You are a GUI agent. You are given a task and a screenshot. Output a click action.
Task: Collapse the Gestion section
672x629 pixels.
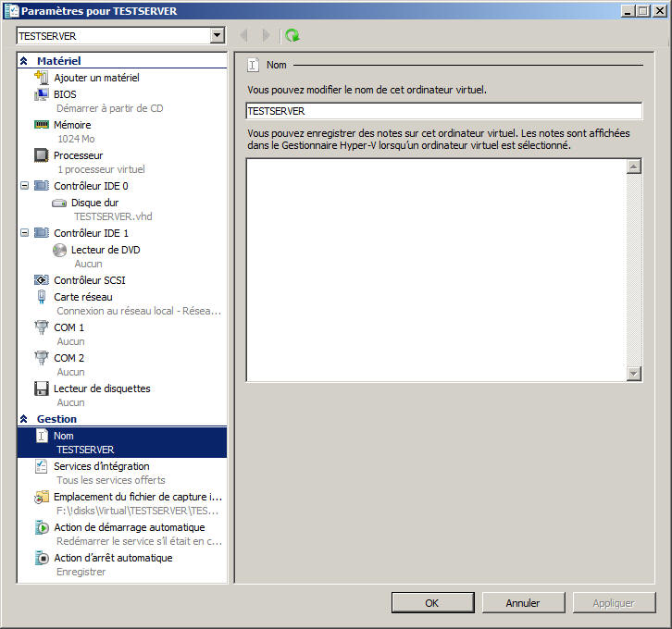click(24, 419)
